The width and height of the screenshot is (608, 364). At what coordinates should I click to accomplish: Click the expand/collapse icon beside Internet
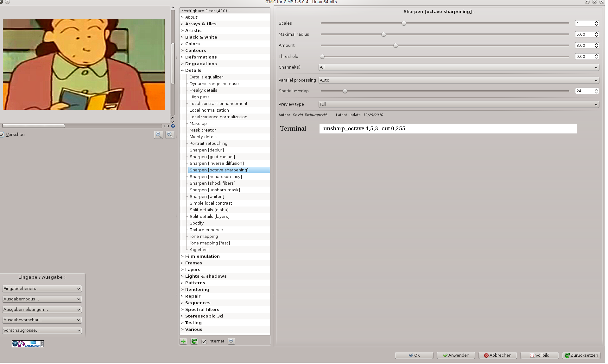tap(231, 341)
